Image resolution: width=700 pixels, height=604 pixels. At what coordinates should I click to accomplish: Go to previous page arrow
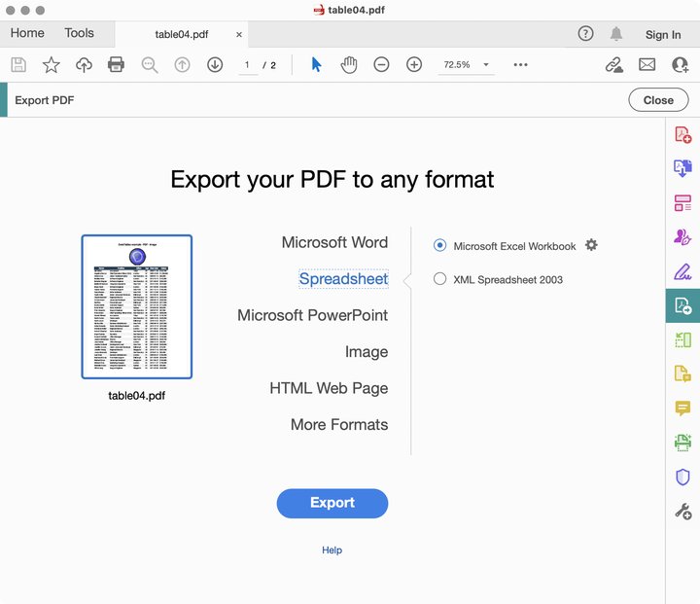[x=182, y=65]
